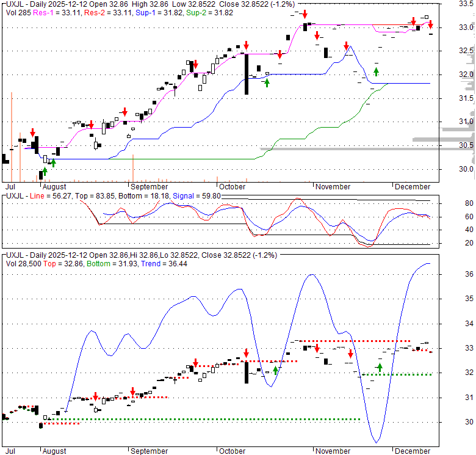Click the red down arrow in August, bottom chart
This screenshot has width=476, height=455.
point(95,396)
